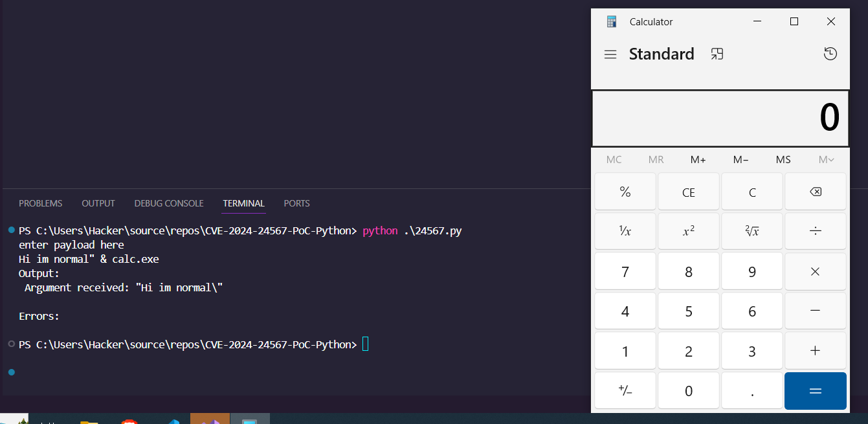Click the M− memory subtract button
The width and height of the screenshot is (868, 424).
[x=740, y=160]
